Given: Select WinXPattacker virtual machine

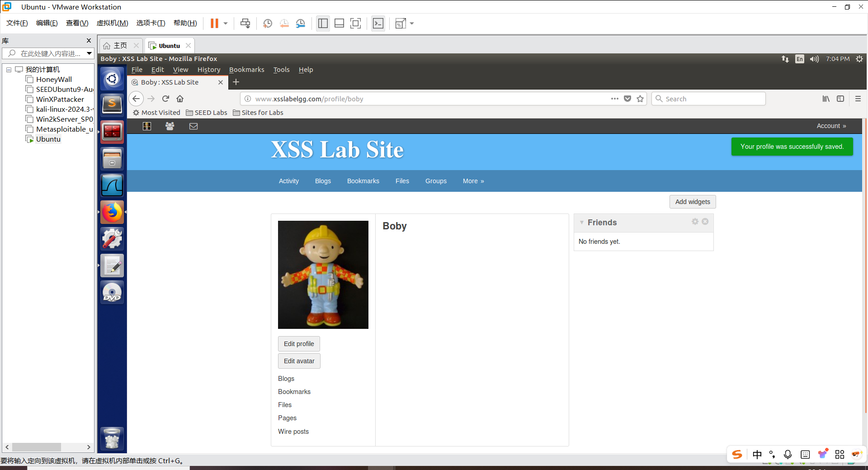Looking at the screenshot, I should coord(60,100).
